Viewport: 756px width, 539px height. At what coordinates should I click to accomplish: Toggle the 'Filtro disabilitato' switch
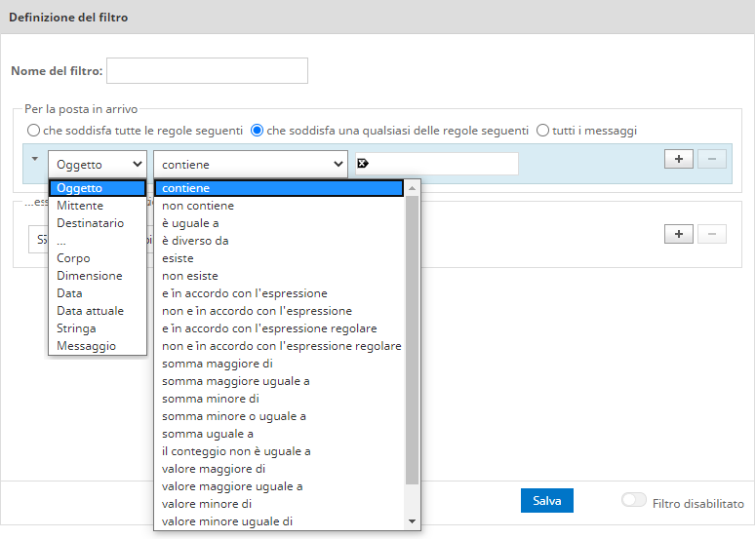(633, 500)
